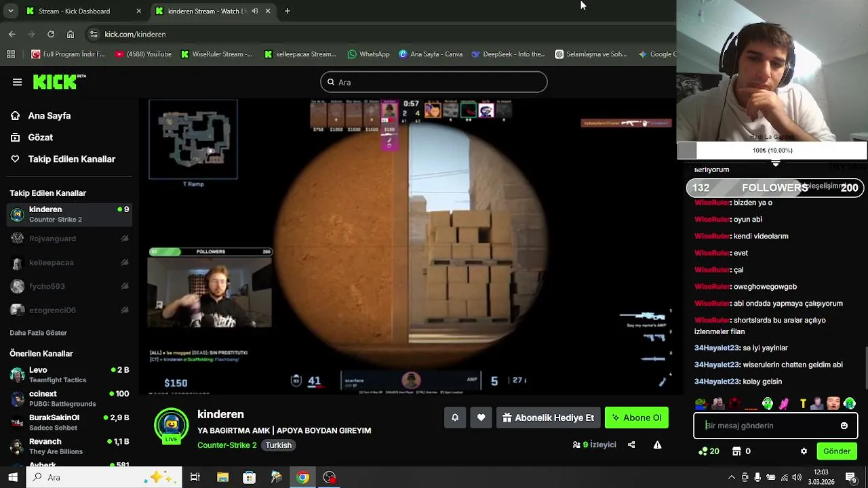
Task: Go to the browser home page
Action: (71, 34)
